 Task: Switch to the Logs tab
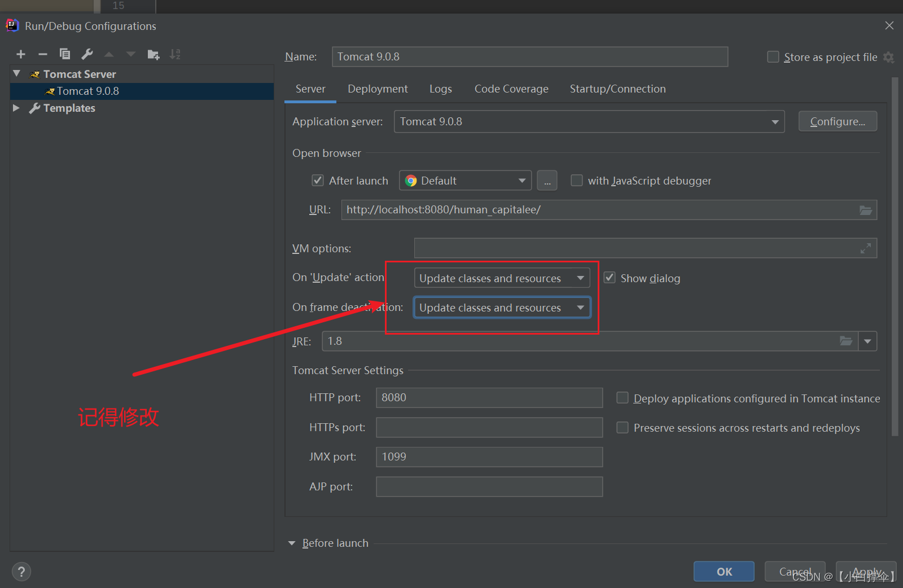tap(441, 89)
